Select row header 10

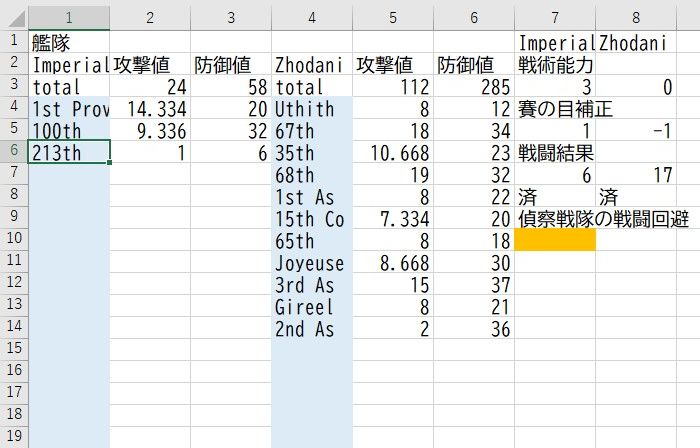point(14,238)
